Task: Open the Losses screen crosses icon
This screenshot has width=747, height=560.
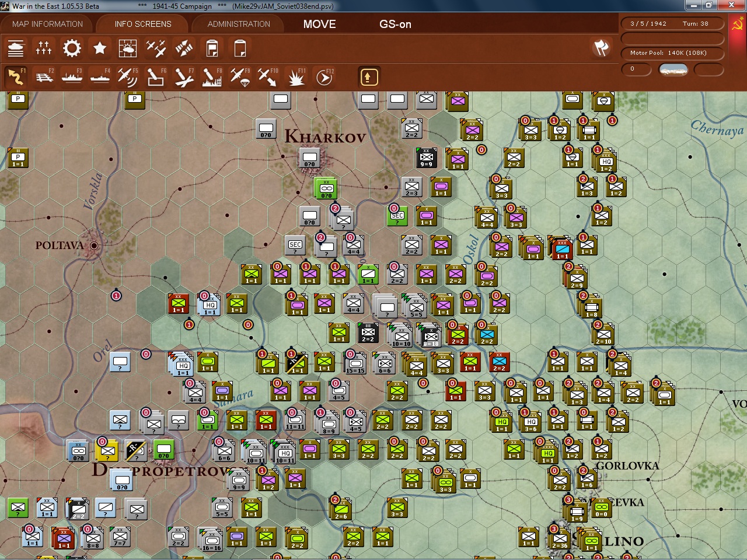Action: (x=44, y=48)
